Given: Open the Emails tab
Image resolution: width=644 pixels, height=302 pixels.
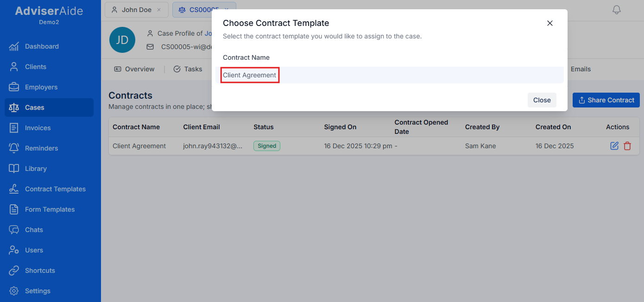Looking at the screenshot, I should point(580,69).
